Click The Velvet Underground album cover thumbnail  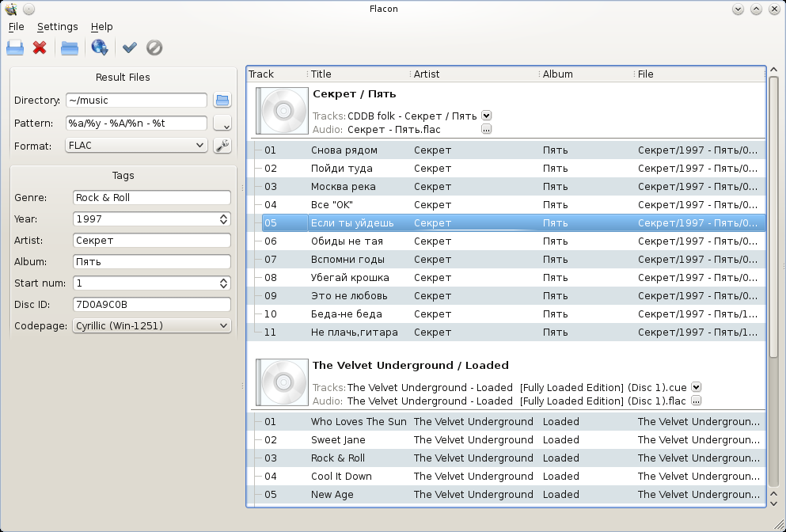click(283, 382)
